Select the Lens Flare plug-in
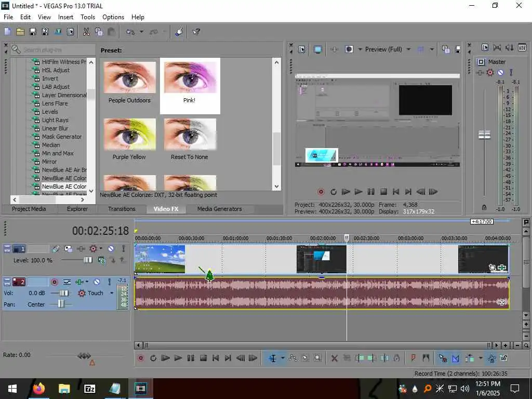This screenshot has height=399, width=532. pos(55,103)
